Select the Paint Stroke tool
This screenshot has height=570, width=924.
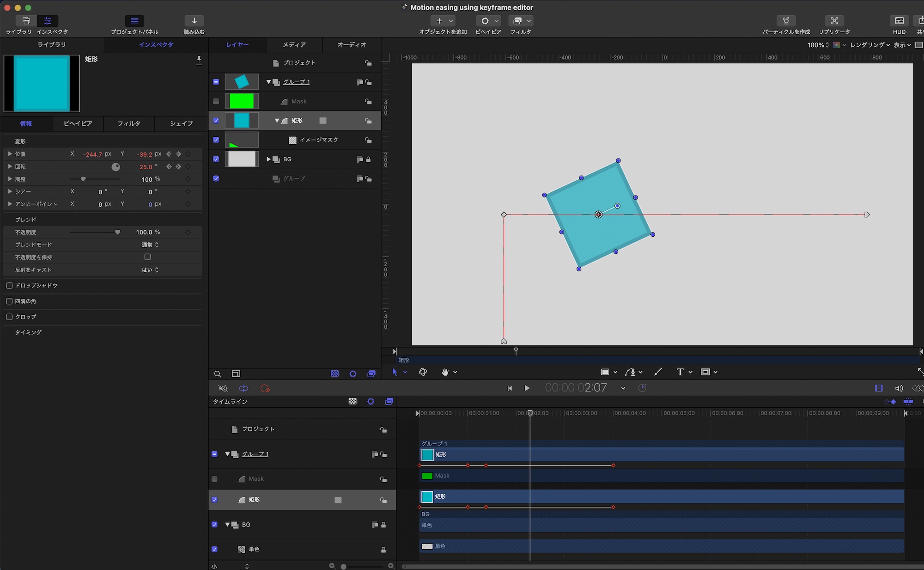tap(658, 372)
